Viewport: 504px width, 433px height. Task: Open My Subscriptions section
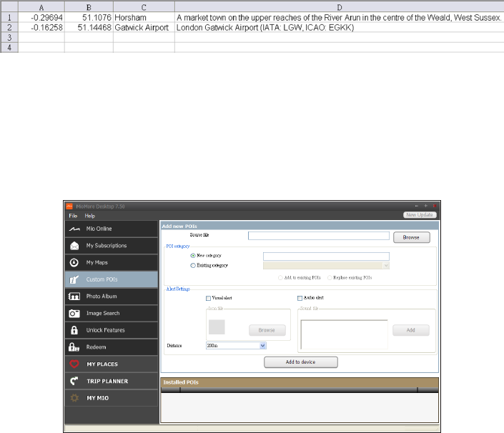click(x=112, y=246)
